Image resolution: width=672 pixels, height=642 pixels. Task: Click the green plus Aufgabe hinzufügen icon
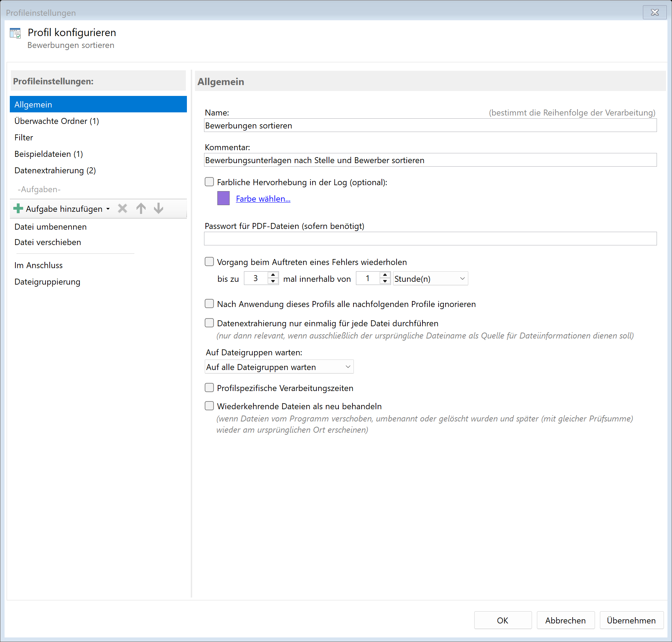[18, 209]
